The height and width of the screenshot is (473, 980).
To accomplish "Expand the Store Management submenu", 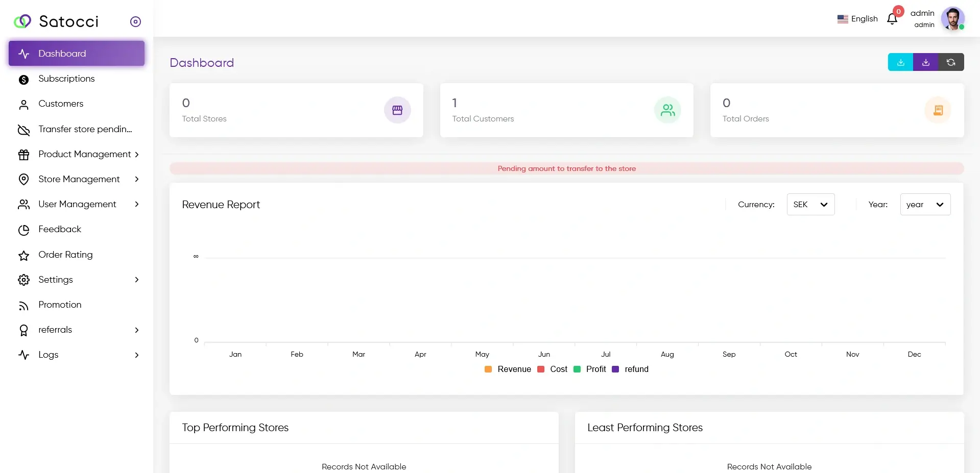I will pos(79,179).
